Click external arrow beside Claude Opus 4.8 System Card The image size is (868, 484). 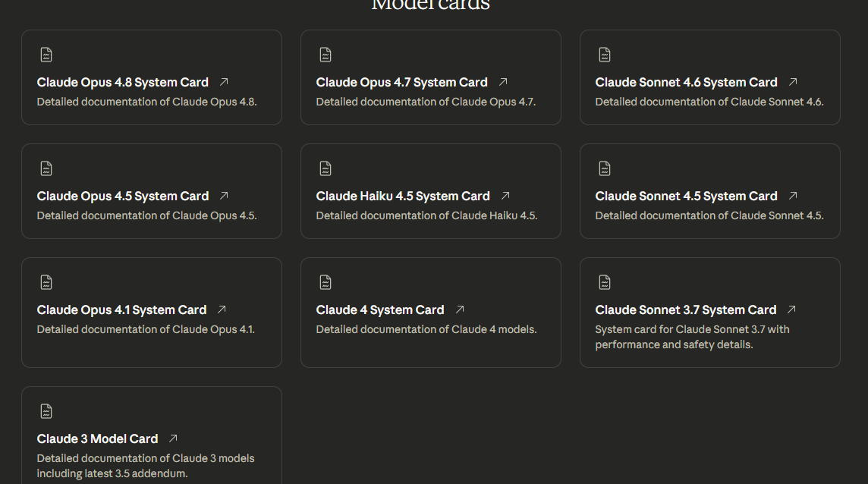point(224,82)
